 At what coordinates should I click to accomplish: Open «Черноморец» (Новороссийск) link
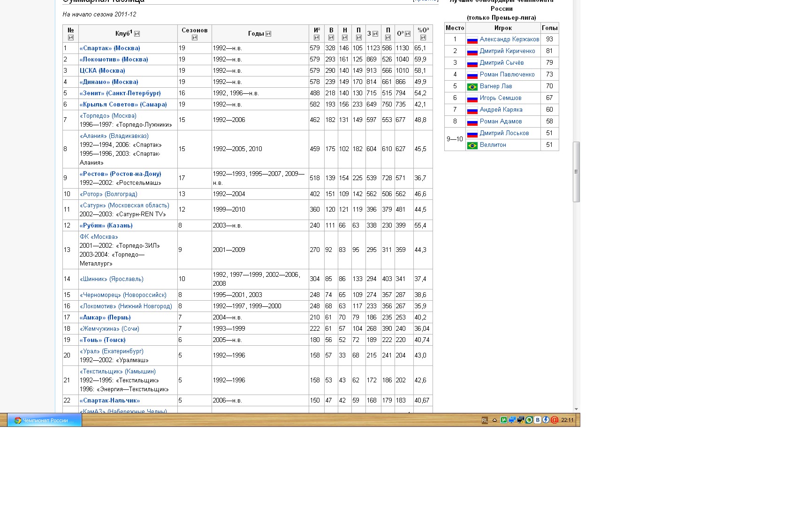(123, 295)
